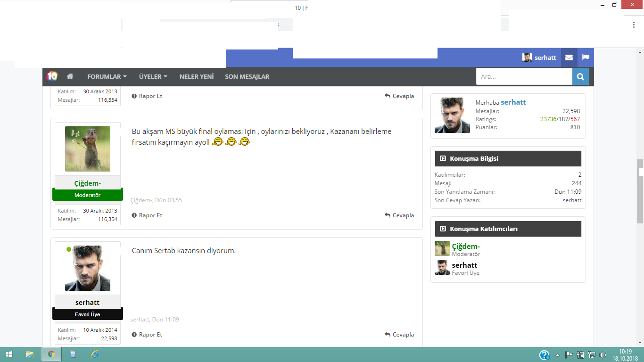Show hidden system tray icons arrow
Viewport: 644px width, 362px height.
[x=557, y=355]
